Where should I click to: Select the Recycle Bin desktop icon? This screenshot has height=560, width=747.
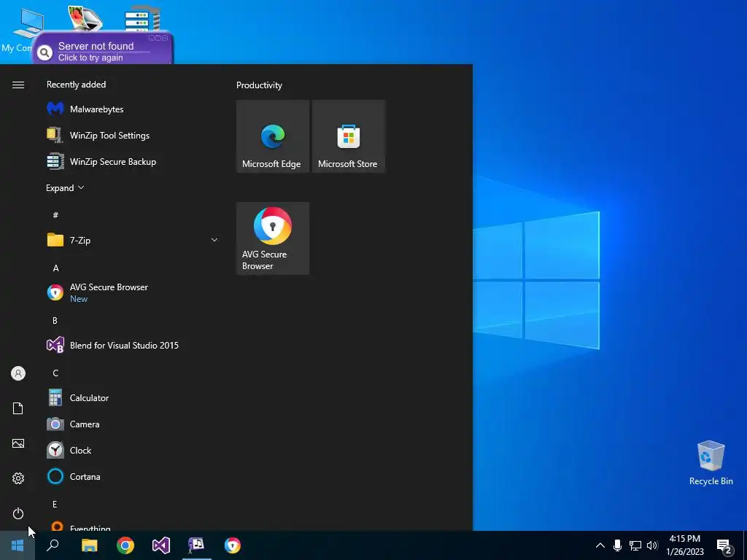pos(711,463)
